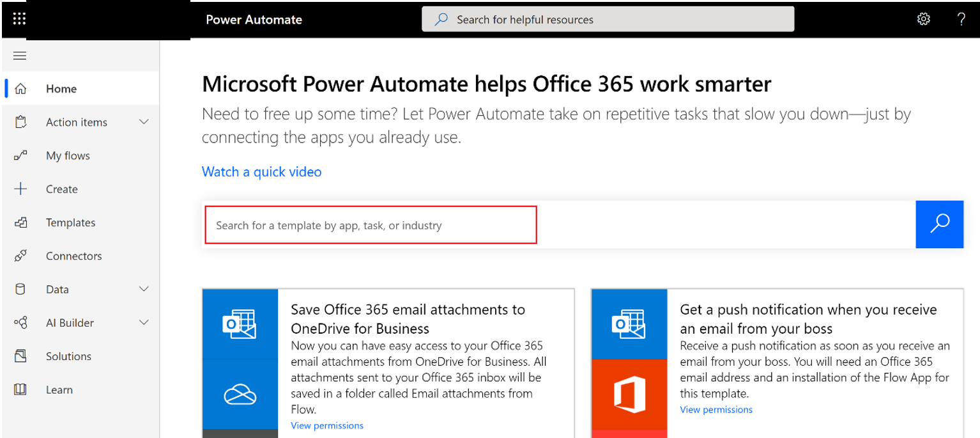The height and width of the screenshot is (438, 980).
Task: Open Learn in the sidebar
Action: [x=80, y=389]
